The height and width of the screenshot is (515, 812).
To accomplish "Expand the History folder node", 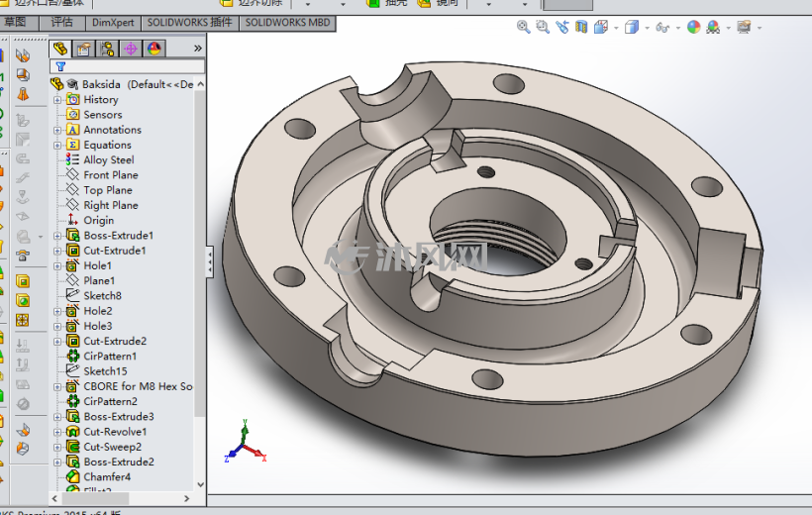I will click(57, 99).
